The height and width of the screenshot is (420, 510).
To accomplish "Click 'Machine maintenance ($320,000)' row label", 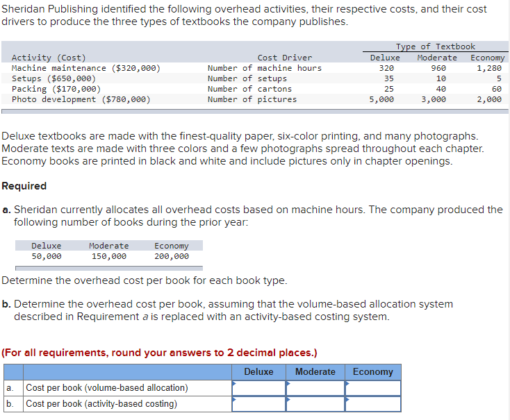I will [86, 68].
